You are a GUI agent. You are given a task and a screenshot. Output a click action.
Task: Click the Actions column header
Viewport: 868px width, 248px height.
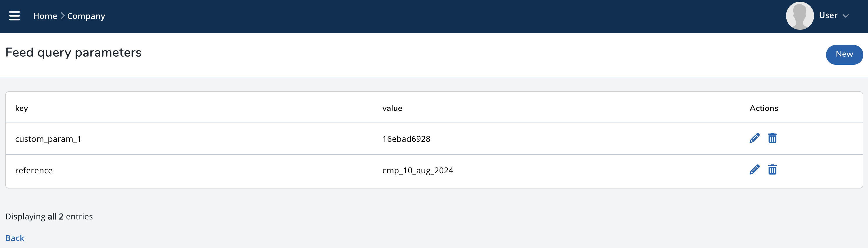[764, 108]
